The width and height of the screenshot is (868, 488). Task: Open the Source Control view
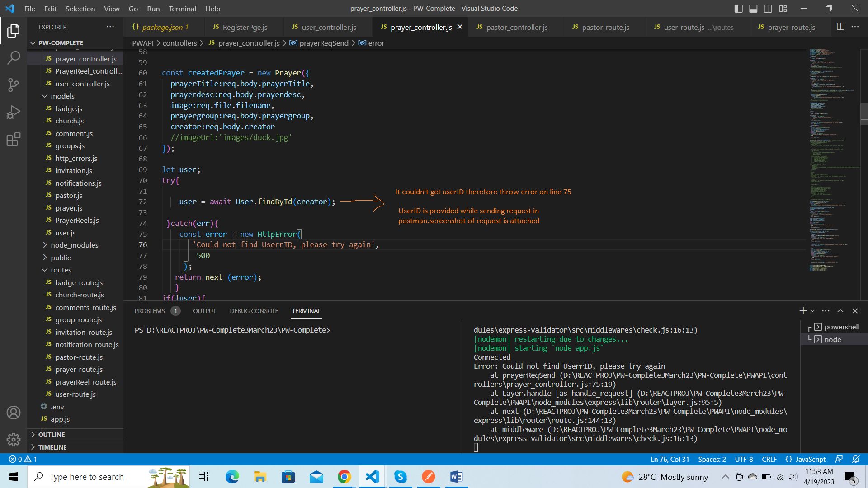pyautogui.click(x=14, y=84)
